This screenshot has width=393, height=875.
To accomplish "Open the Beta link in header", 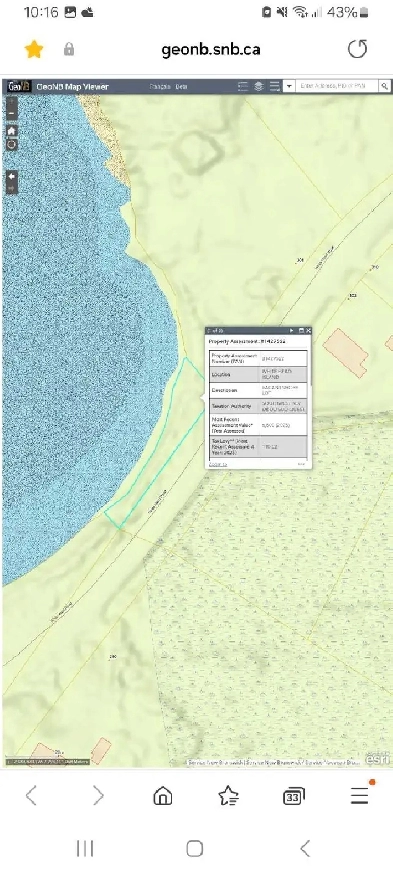I will click(x=181, y=86).
